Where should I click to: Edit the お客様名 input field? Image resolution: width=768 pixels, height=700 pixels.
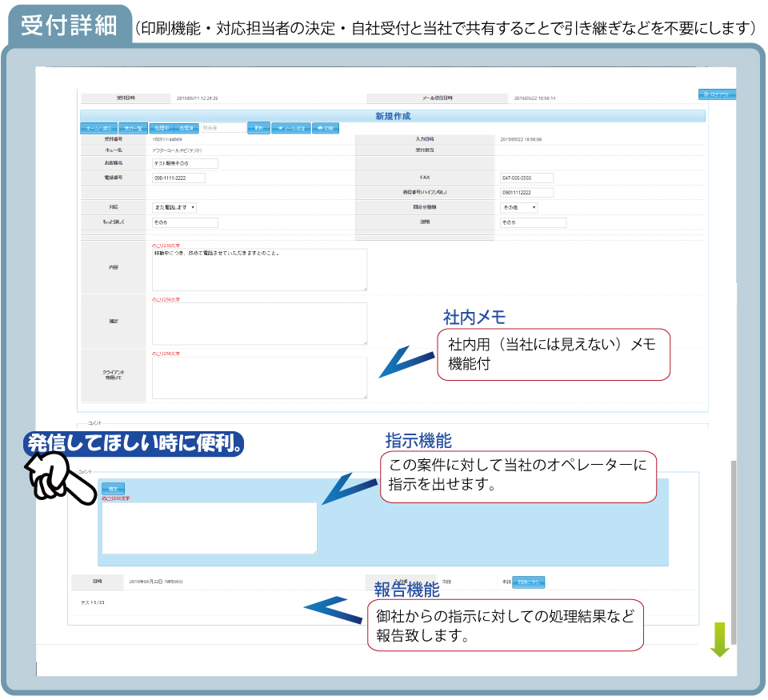185,163
